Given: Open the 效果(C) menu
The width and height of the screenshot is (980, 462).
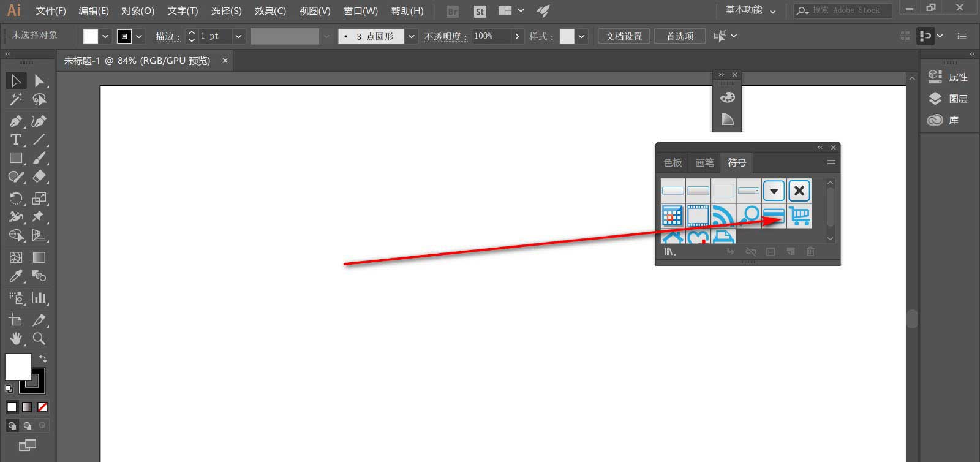Looking at the screenshot, I should [270, 11].
